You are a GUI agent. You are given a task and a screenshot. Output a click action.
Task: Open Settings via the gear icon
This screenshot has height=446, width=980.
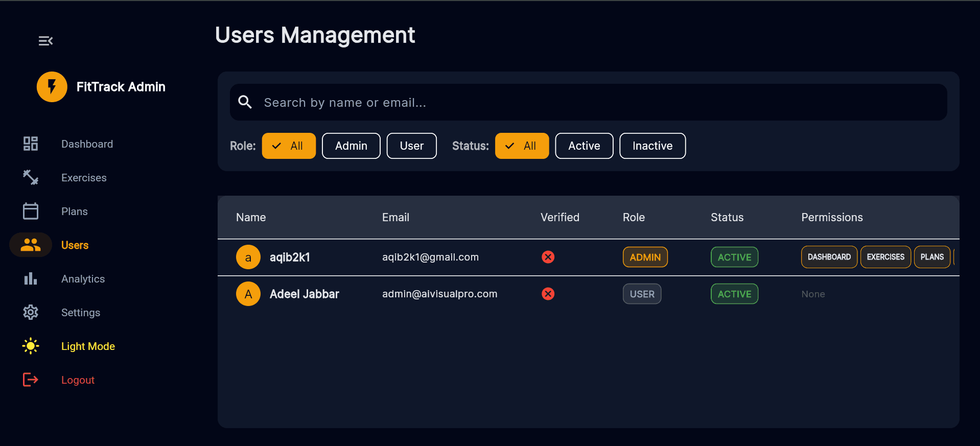[31, 313]
